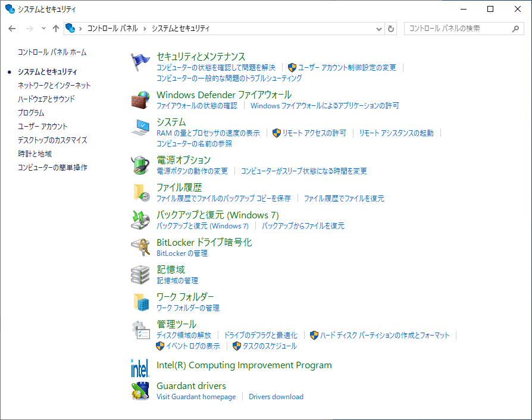Screen dimensions: 532x420
Task: Open コンピューターの名前の参照
Action: pyautogui.click(x=194, y=144)
